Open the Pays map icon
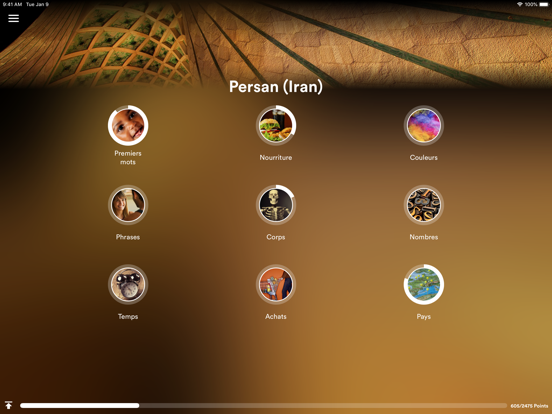Screen dimensions: 552x414 point(424,284)
